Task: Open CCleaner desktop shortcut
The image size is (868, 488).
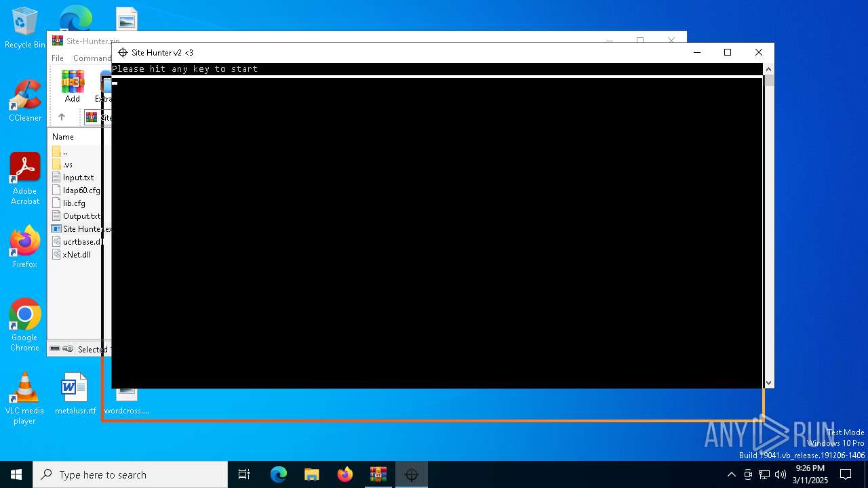Action: (25, 102)
